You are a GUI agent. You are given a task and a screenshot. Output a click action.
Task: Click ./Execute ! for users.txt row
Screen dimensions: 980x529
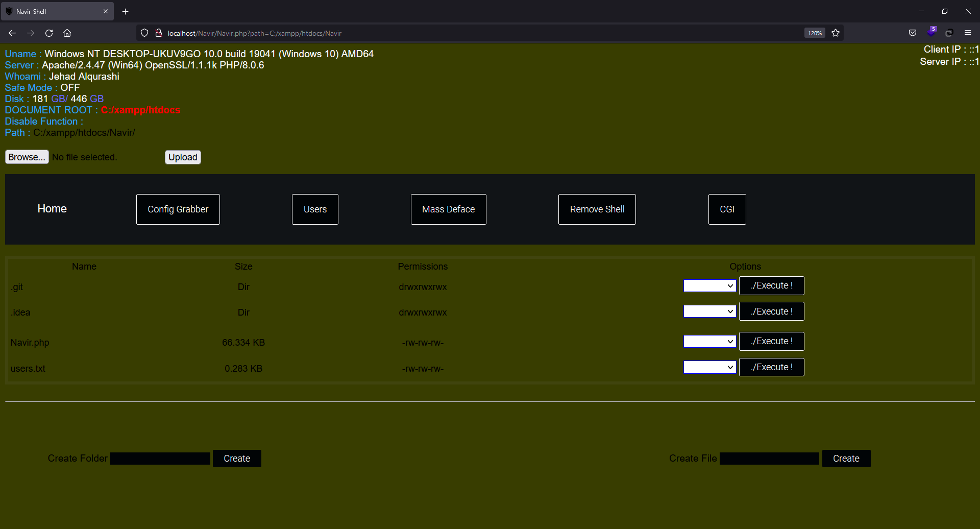pos(772,367)
